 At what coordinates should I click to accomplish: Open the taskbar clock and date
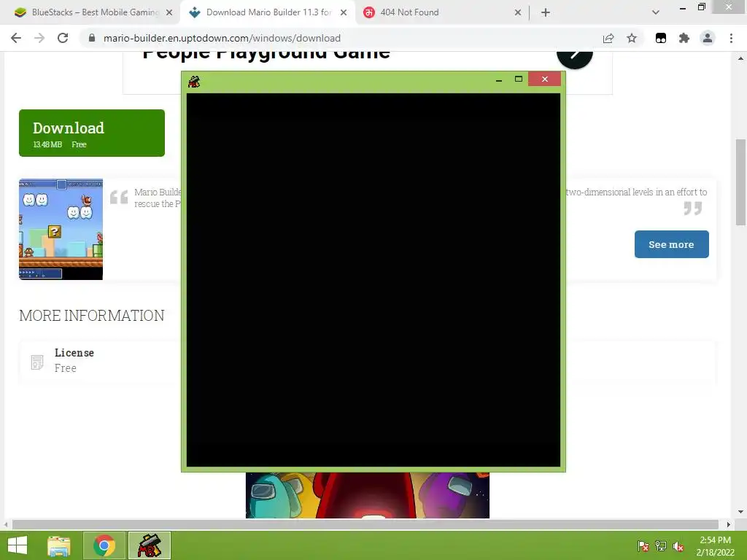715,546
